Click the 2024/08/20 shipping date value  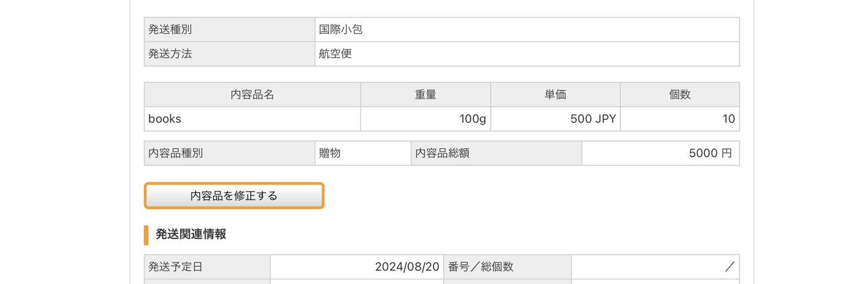(407, 267)
